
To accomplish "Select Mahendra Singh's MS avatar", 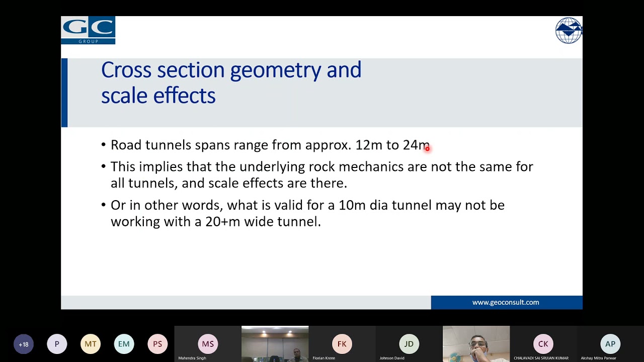I will coord(208,344).
